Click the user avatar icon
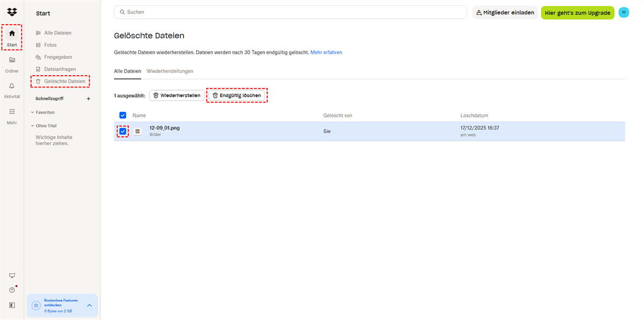 point(624,12)
